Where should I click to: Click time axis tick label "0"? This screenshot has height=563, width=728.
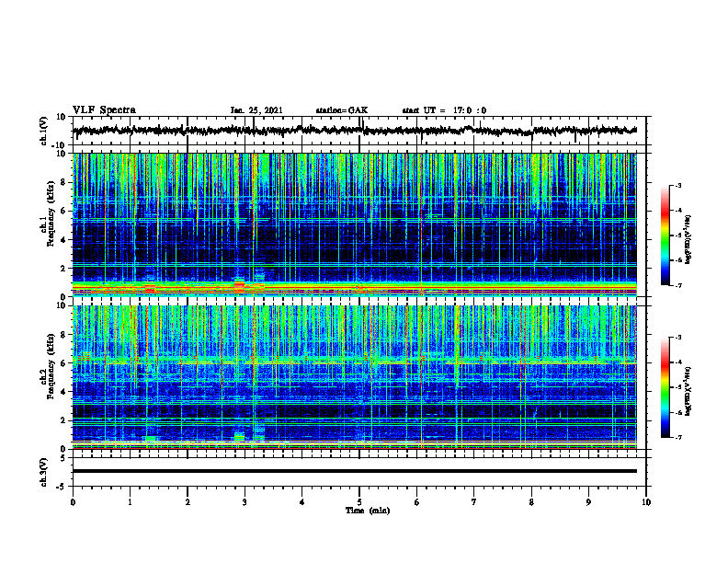tap(73, 502)
